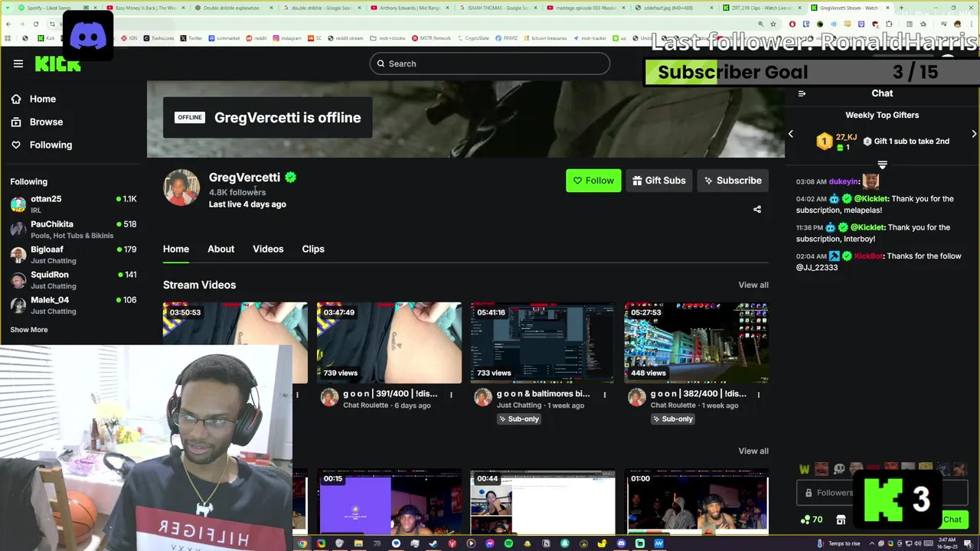The width and height of the screenshot is (980, 551).
Task: Collapse the chat panel
Action: click(x=802, y=93)
